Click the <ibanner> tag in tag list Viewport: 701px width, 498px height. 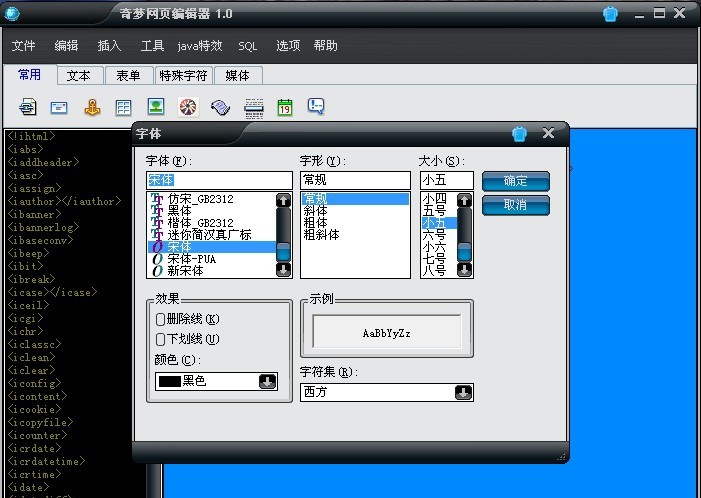coord(34,215)
